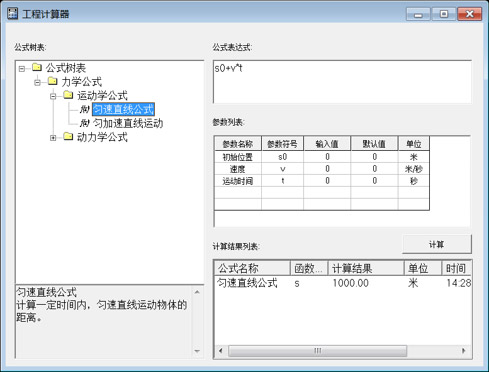Click the formula description text area

(104, 322)
